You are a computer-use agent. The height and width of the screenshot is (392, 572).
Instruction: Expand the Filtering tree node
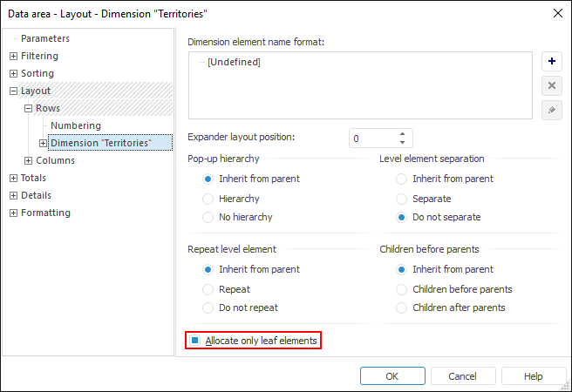coord(13,56)
